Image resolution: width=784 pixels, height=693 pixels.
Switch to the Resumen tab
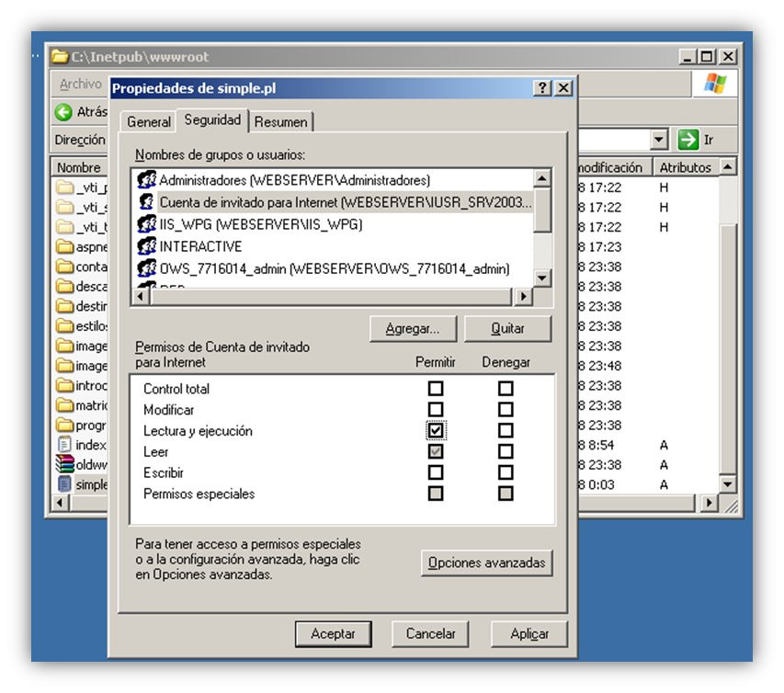(281, 122)
